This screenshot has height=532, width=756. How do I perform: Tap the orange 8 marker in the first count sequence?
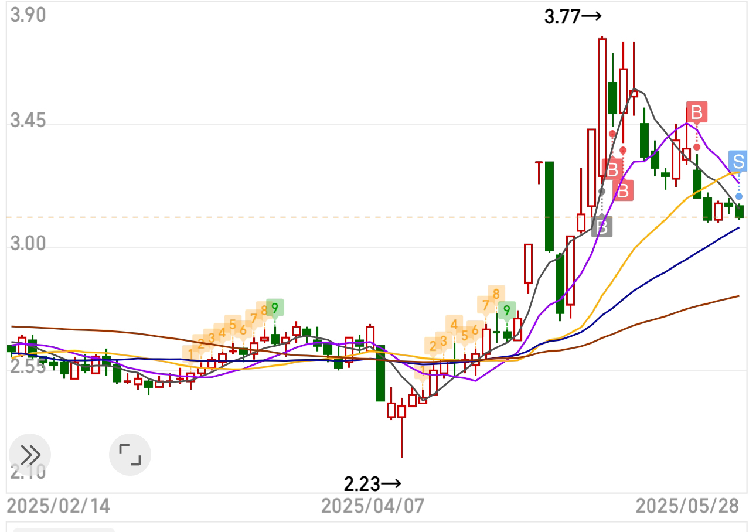[264, 311]
